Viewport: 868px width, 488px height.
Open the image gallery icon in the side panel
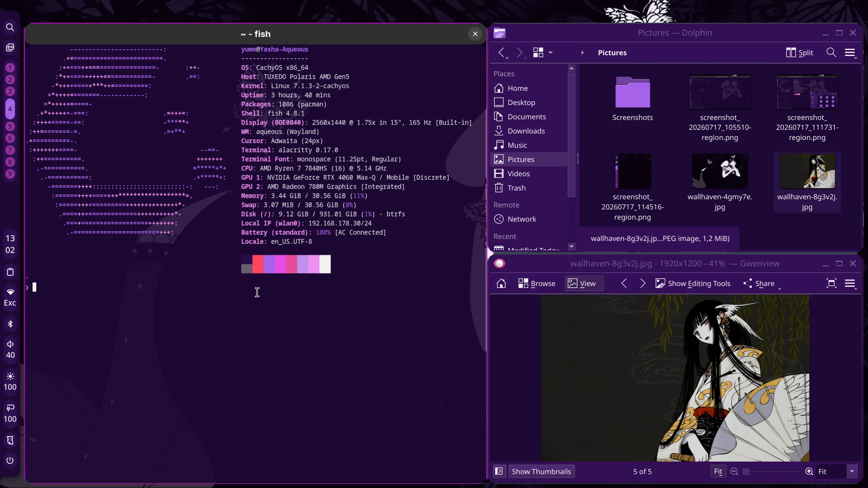pos(10,47)
